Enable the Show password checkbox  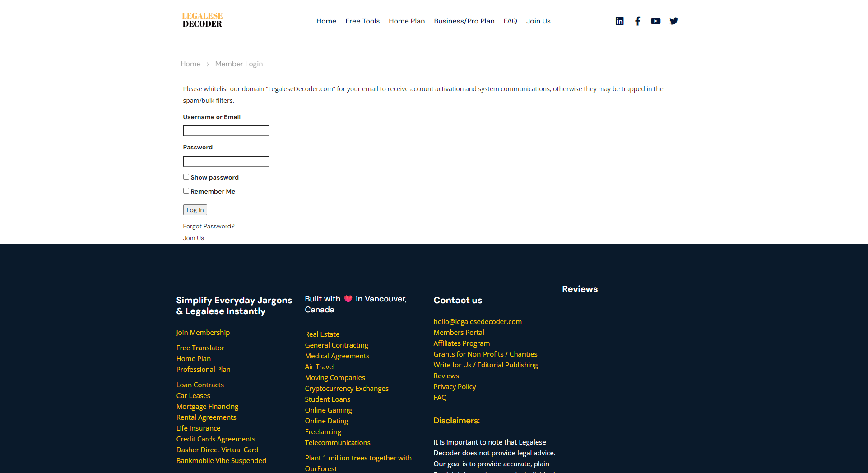(186, 176)
